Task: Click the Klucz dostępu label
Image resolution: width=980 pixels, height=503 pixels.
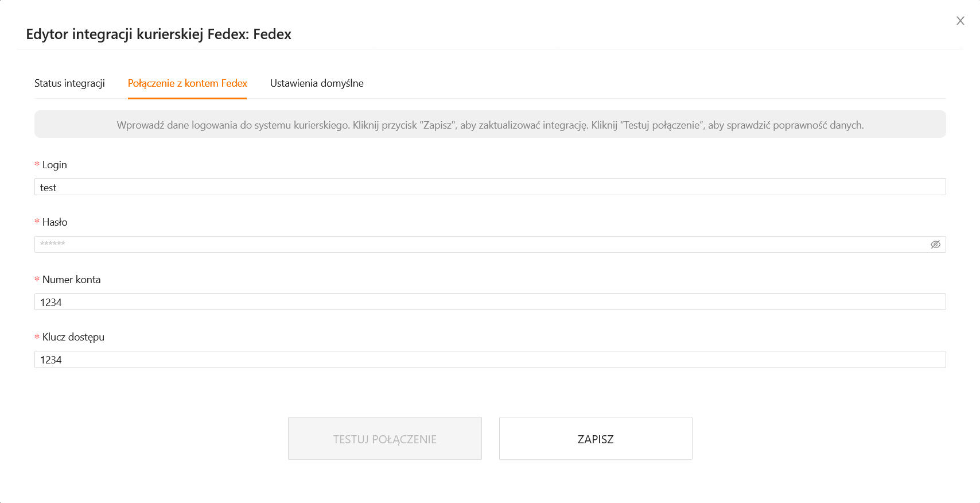Action: pyautogui.click(x=73, y=337)
